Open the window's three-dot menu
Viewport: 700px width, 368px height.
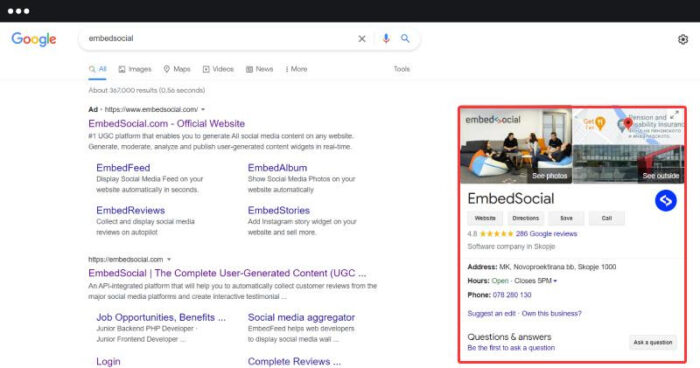pyautogui.click(x=18, y=11)
